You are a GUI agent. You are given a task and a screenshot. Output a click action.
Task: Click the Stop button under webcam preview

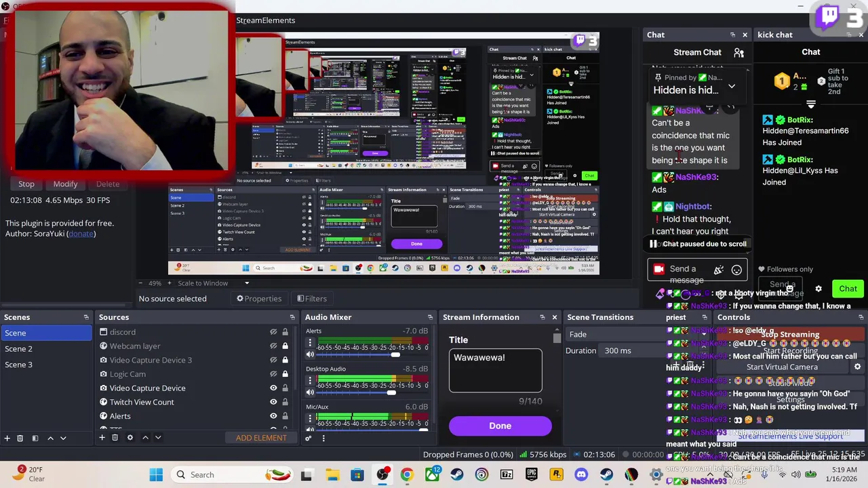[x=26, y=184]
